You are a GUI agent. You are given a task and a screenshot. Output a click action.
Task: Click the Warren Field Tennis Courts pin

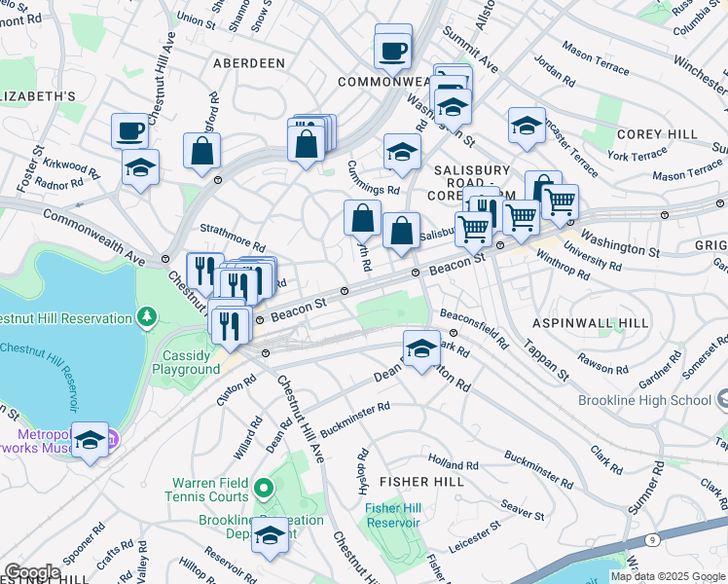tap(264, 489)
